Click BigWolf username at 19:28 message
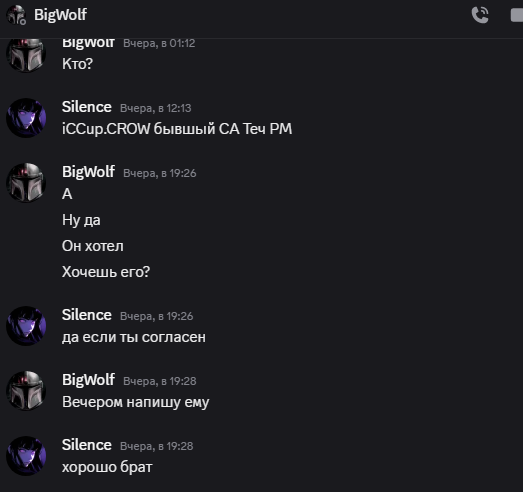Image resolution: width=523 pixels, height=492 pixels. coord(88,380)
